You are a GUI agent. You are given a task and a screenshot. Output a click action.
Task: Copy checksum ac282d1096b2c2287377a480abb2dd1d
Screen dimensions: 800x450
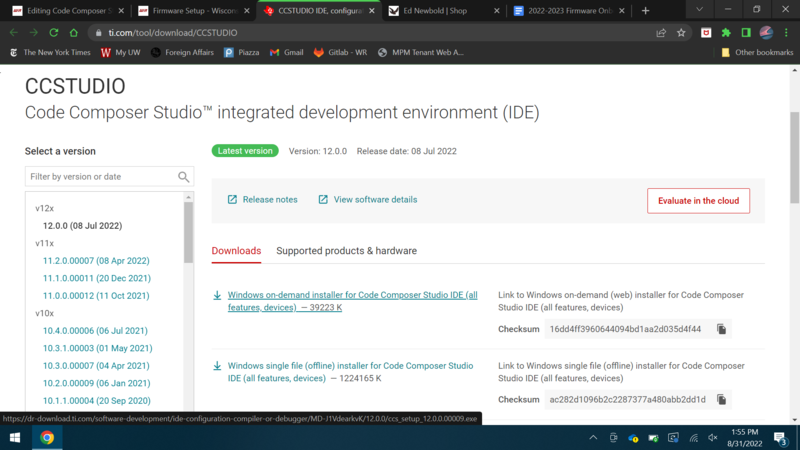click(x=721, y=399)
